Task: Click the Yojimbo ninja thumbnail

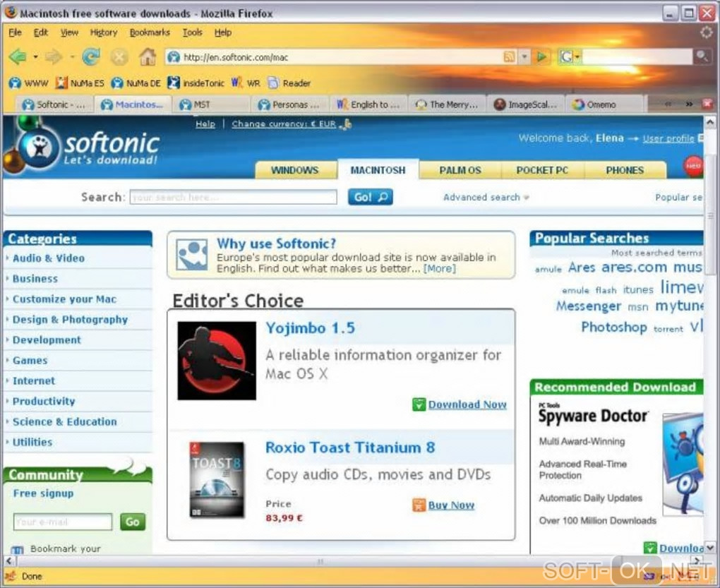Action: 217,360
